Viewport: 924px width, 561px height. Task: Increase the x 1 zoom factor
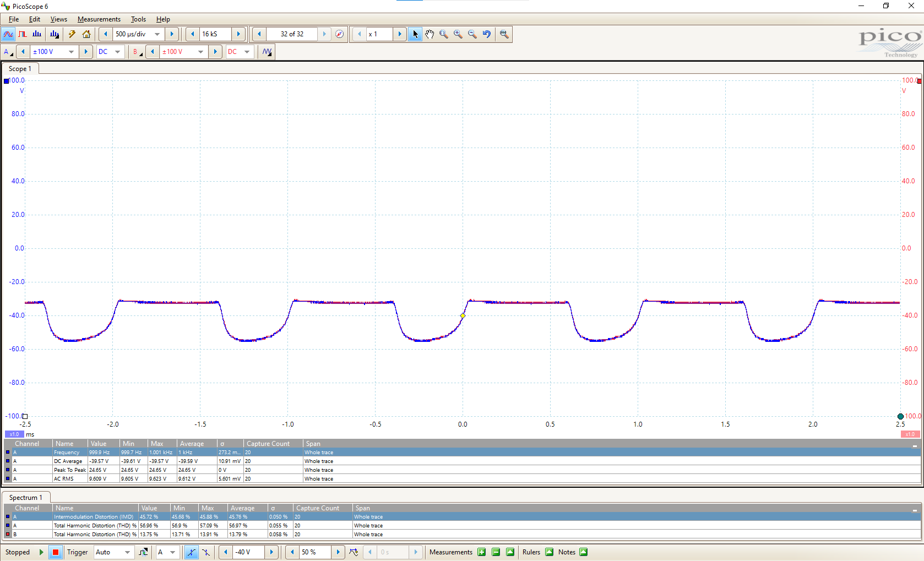coord(400,34)
